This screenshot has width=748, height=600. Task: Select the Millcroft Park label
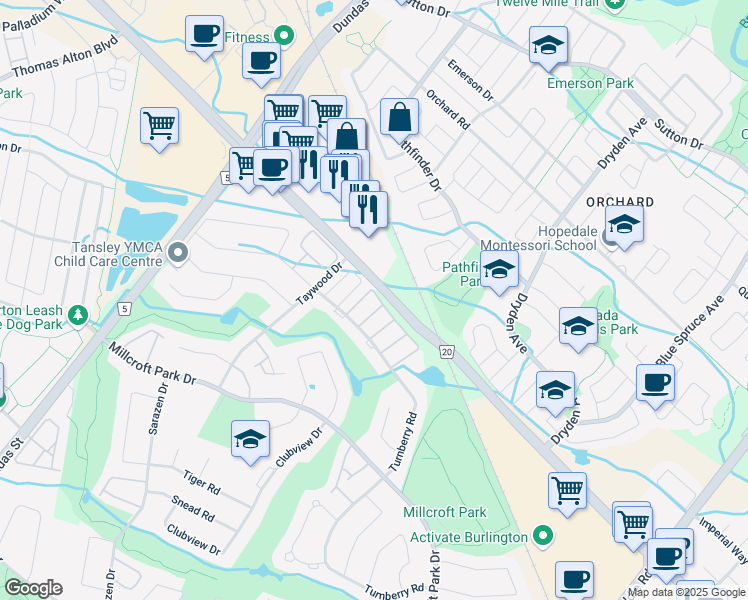tap(445, 512)
